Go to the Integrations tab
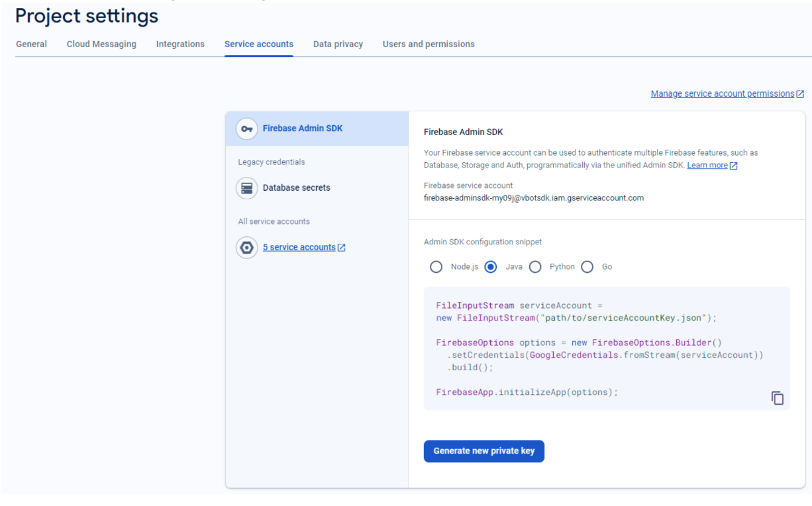 (180, 44)
